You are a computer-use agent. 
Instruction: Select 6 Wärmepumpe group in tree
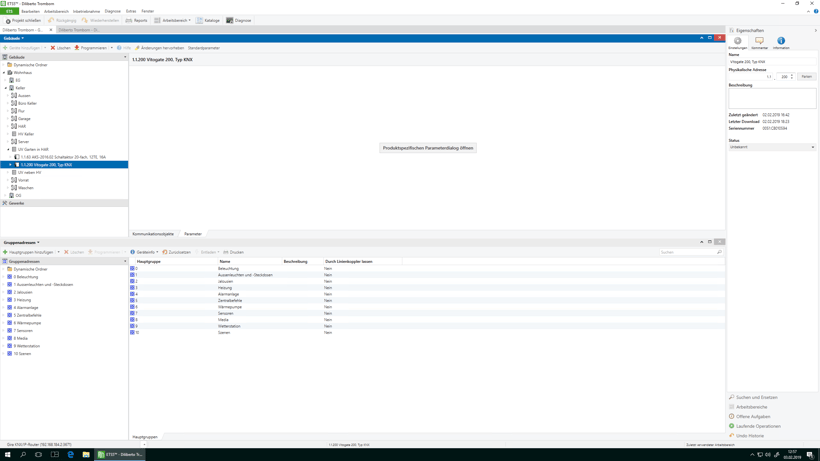click(x=27, y=323)
